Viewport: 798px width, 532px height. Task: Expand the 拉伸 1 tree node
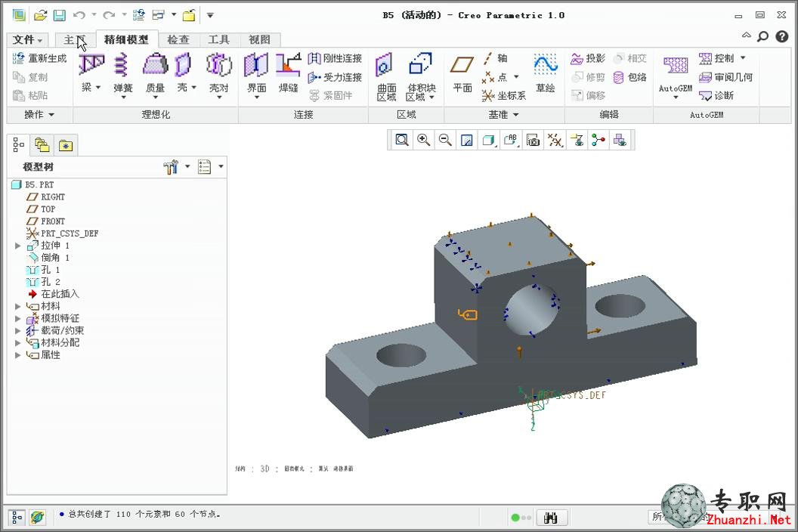pyautogui.click(x=18, y=246)
